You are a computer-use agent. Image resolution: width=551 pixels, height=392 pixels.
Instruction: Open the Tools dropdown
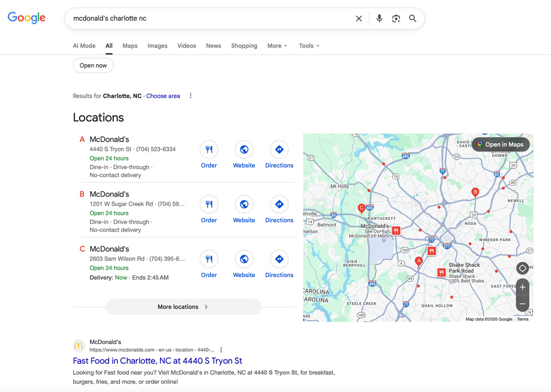point(308,46)
